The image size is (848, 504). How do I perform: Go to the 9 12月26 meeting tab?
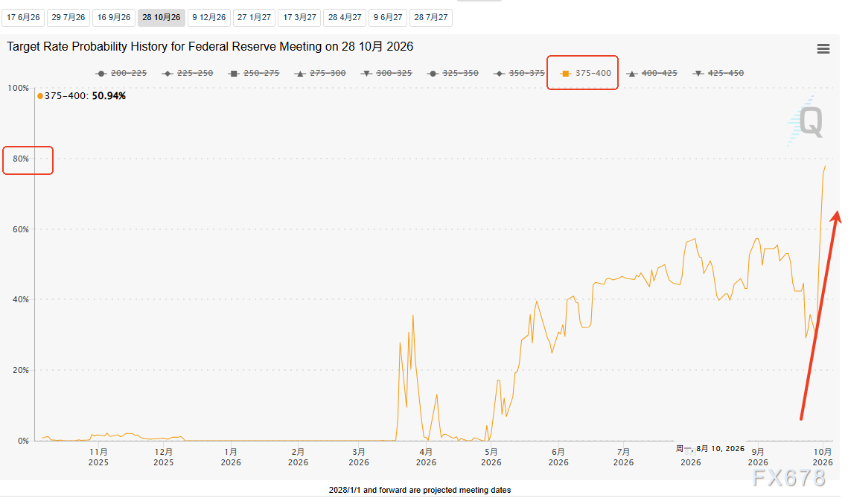point(208,17)
